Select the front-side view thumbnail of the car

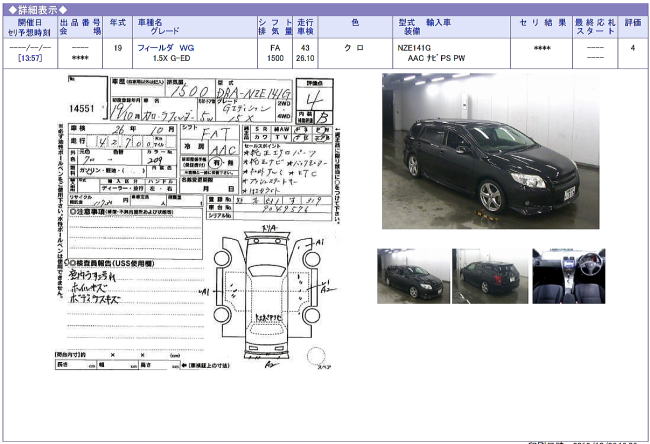coord(413,276)
